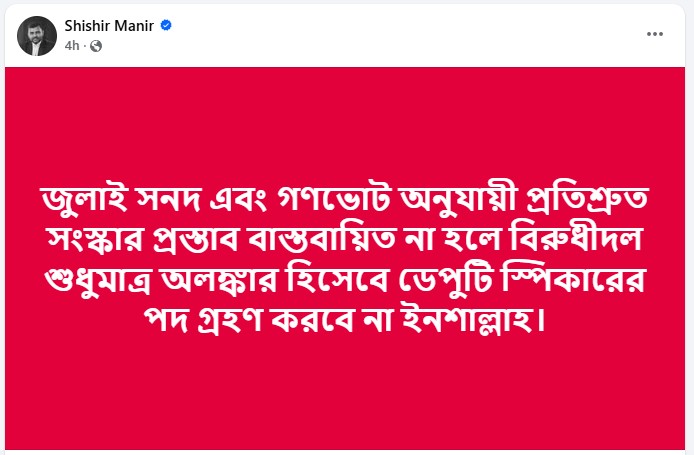Click the public globe privacy icon
The image size is (694, 455).
pos(96,46)
